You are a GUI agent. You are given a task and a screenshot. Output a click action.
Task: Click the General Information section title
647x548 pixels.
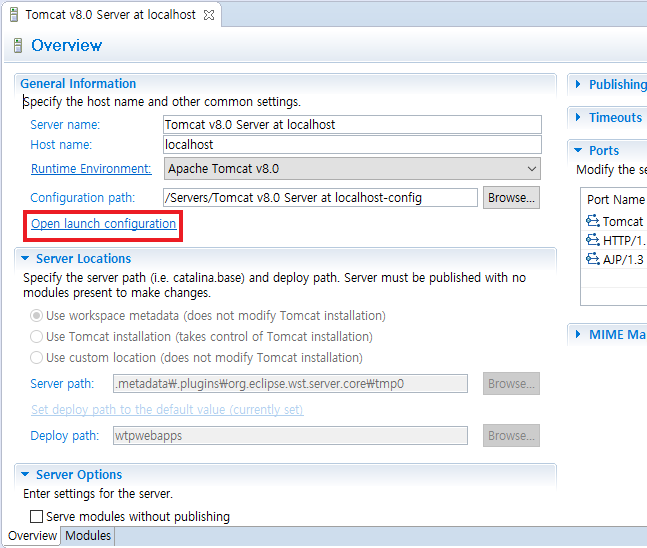[78, 84]
